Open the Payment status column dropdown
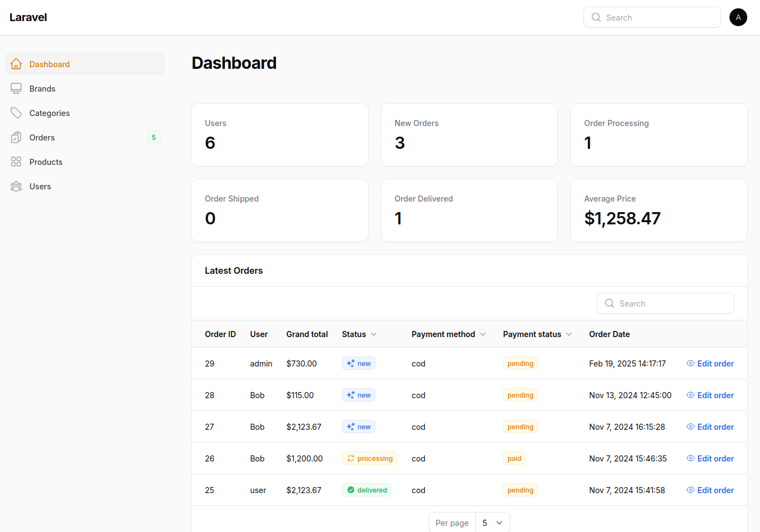The height and width of the screenshot is (532, 760). click(569, 334)
